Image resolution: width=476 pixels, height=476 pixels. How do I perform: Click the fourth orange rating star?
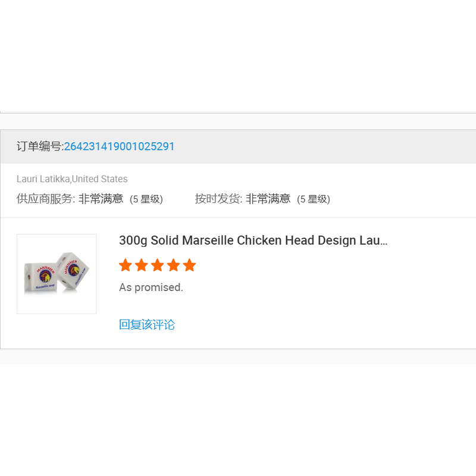173,265
